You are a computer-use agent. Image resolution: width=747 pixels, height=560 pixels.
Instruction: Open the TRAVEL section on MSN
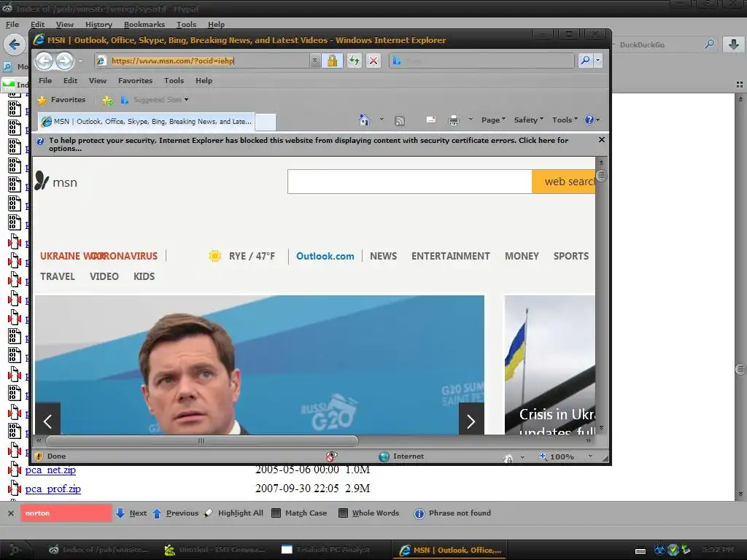(x=58, y=276)
